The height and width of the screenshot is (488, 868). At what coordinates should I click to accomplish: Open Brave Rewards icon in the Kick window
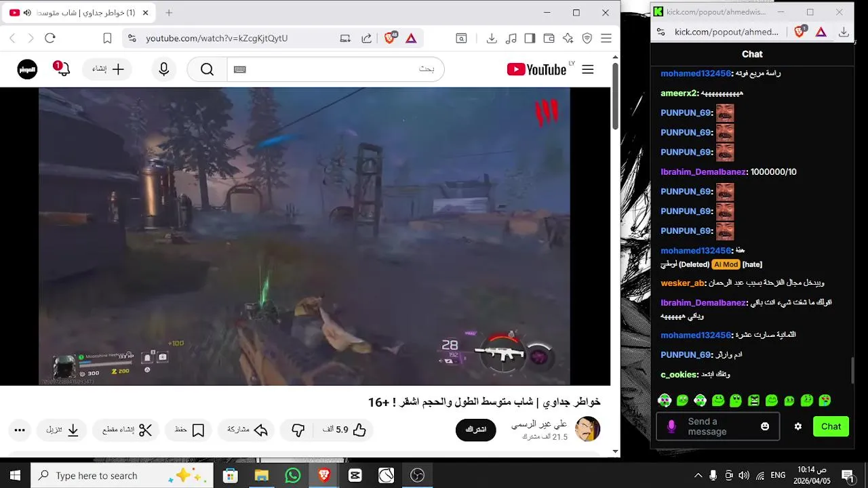click(821, 32)
